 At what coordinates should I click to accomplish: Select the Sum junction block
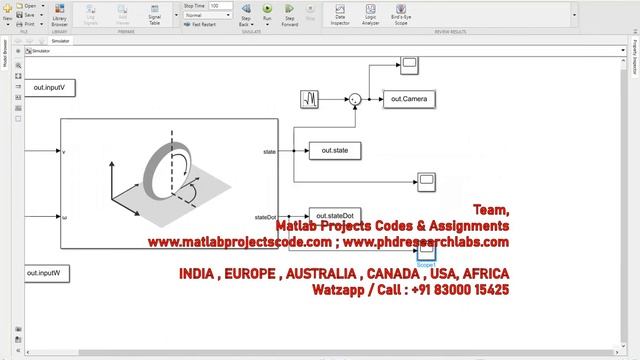355,99
